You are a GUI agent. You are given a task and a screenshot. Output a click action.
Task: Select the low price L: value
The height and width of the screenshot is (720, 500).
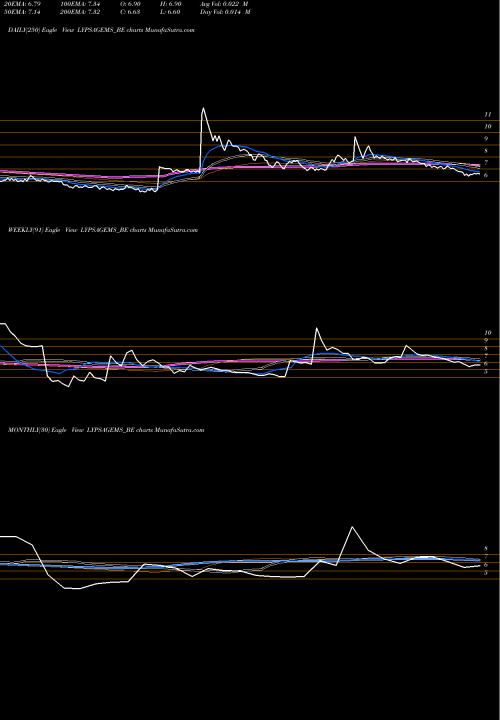170,12
